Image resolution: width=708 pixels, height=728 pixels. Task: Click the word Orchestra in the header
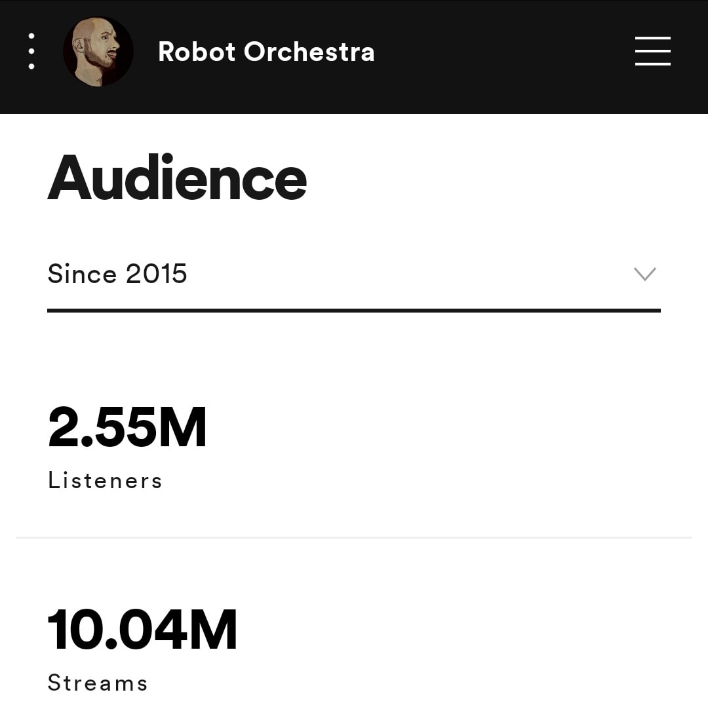tap(309, 52)
